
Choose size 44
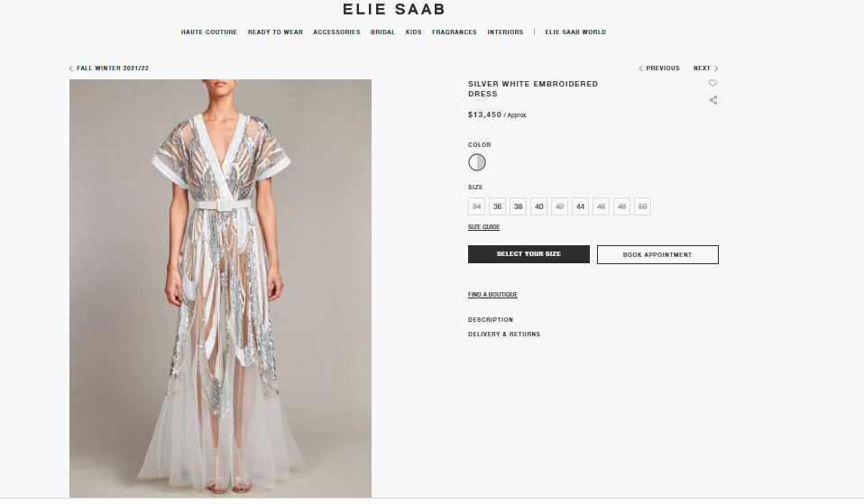click(x=580, y=206)
